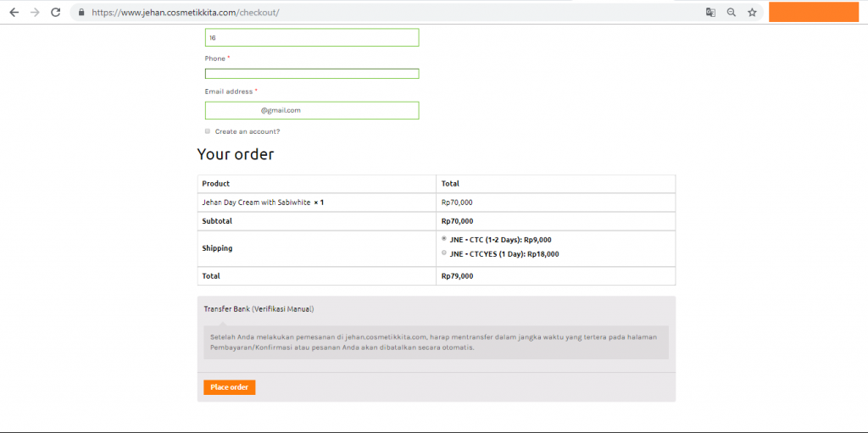868x433 pixels.
Task: Open the translate page icon
Action: [710, 12]
